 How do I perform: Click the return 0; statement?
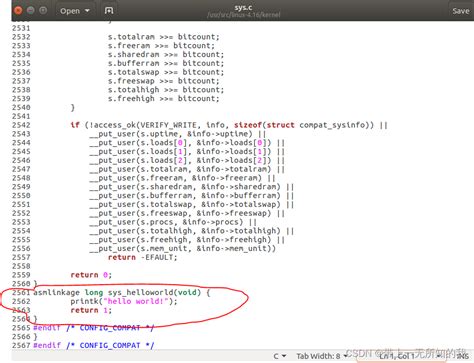[91, 275]
